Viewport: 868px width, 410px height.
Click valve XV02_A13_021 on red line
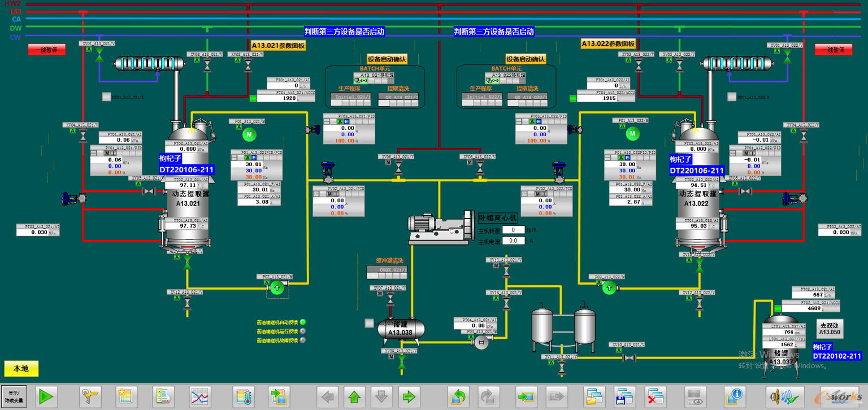point(248,66)
